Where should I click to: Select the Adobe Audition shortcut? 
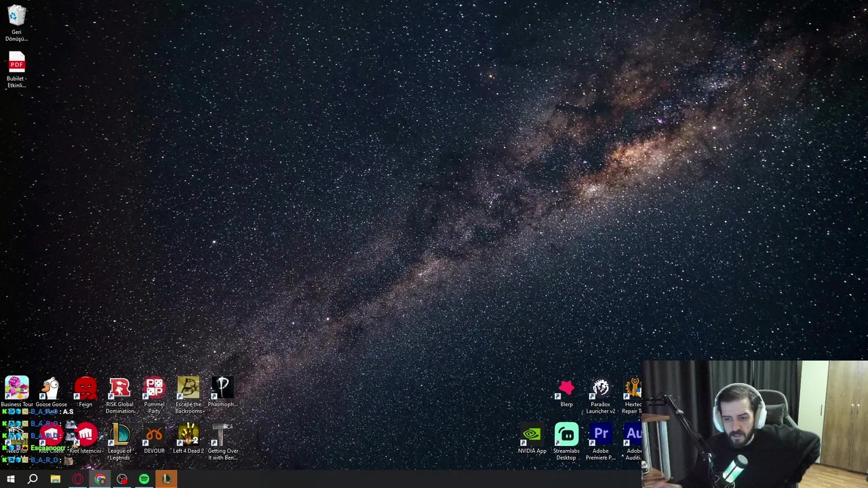pos(633,442)
